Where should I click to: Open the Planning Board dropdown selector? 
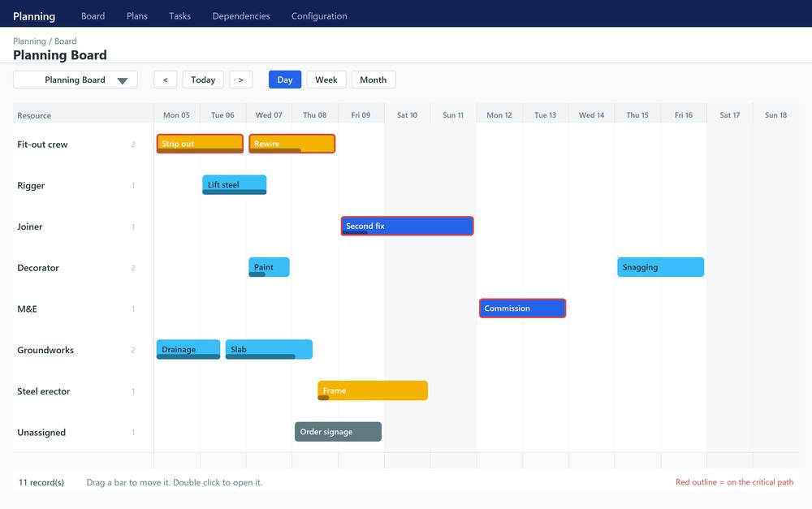[75, 80]
